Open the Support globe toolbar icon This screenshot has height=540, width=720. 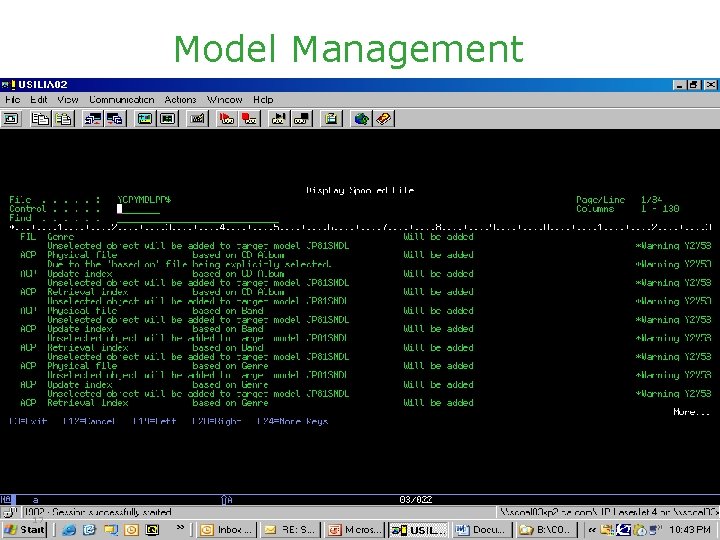pyautogui.click(x=361, y=119)
